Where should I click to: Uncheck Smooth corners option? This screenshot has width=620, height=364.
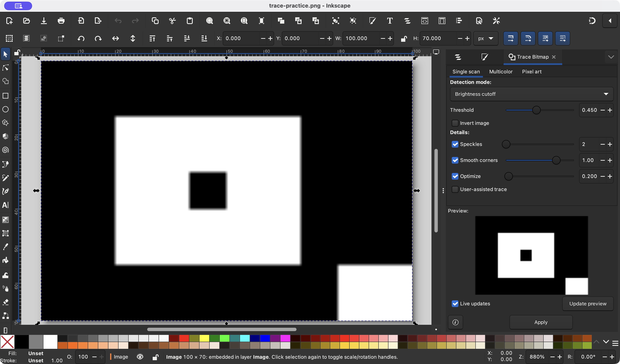coord(455,160)
